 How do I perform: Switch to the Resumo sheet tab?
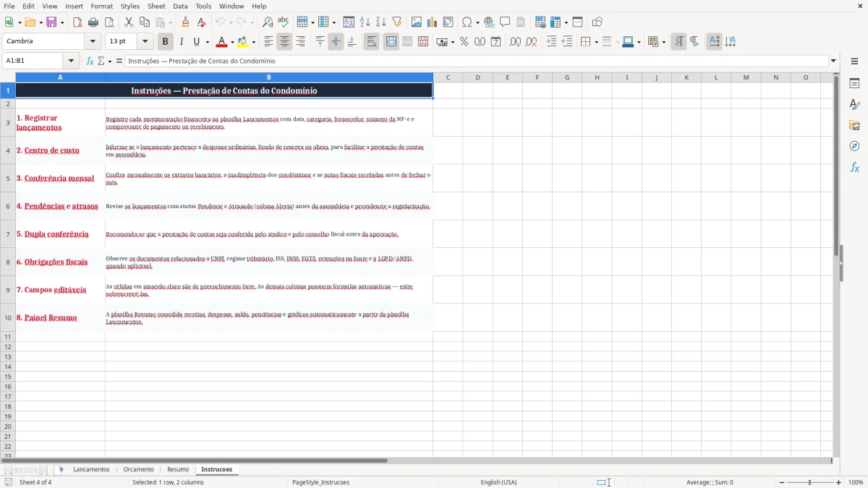[178, 470]
